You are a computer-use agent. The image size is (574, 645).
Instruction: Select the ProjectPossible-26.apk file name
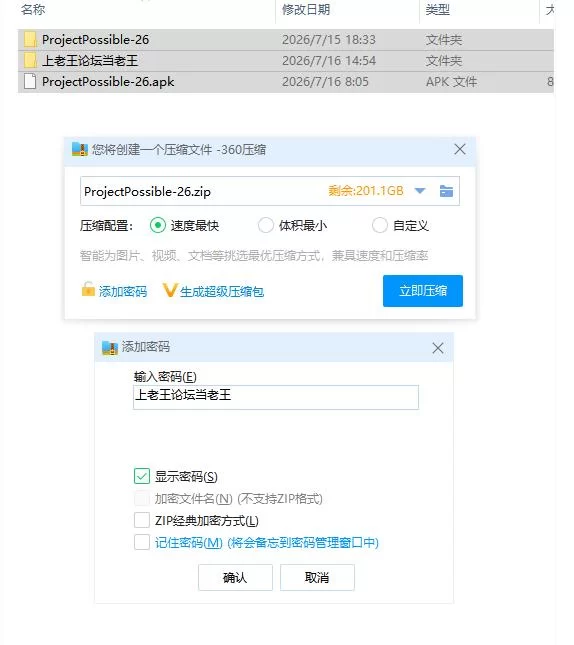108,81
